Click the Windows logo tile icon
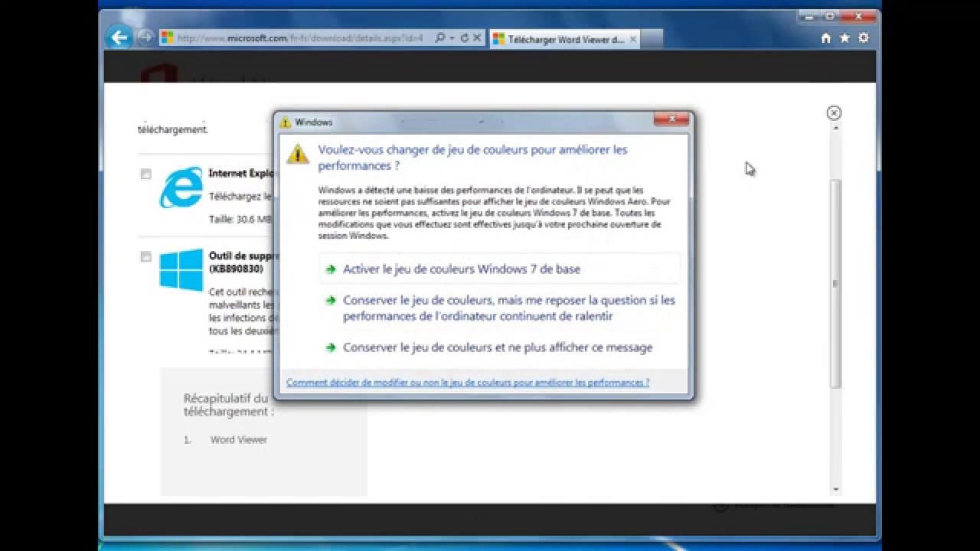 click(x=181, y=269)
